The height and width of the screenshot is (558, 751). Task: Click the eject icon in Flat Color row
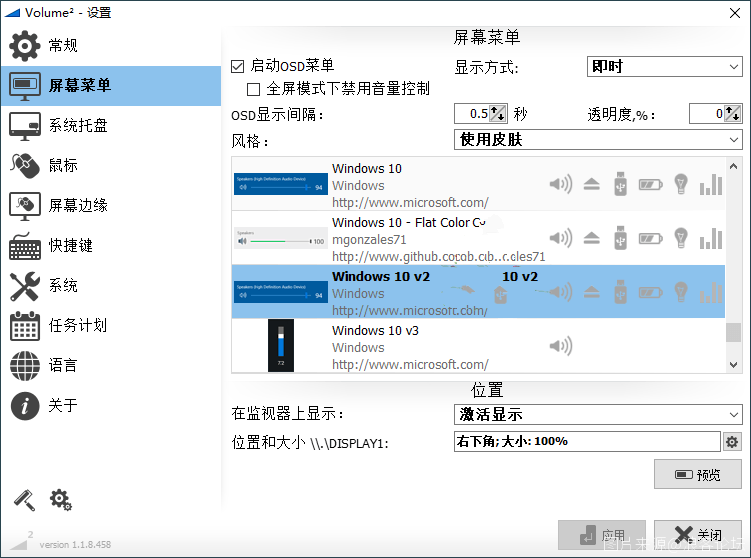(592, 238)
